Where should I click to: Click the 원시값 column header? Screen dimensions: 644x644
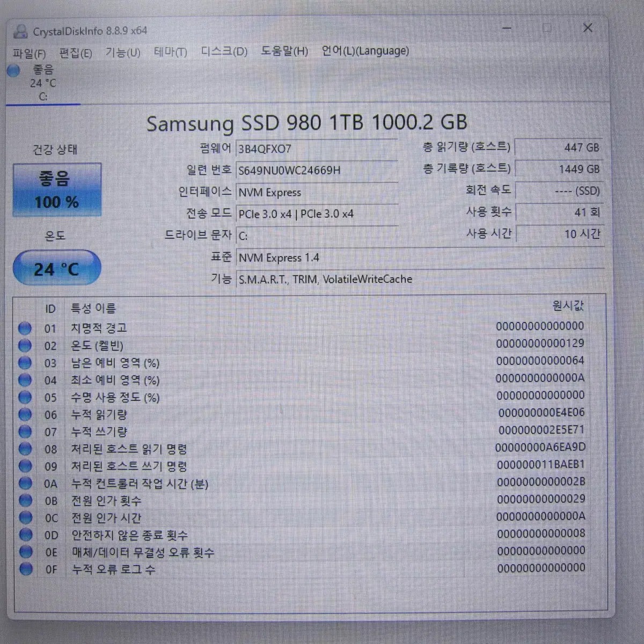[x=568, y=306]
